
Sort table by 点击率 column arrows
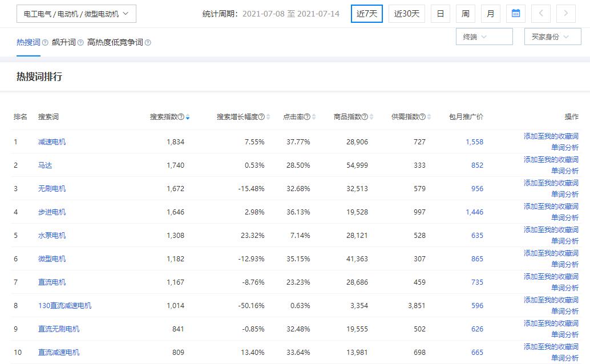[x=314, y=117]
